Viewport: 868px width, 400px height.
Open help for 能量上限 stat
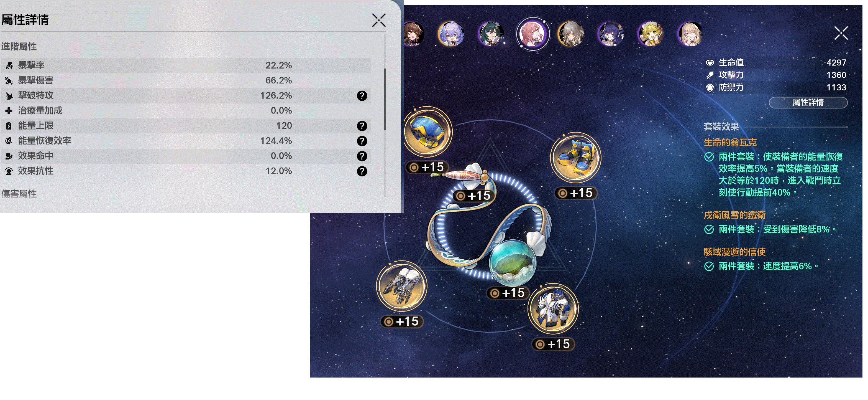[x=362, y=126]
